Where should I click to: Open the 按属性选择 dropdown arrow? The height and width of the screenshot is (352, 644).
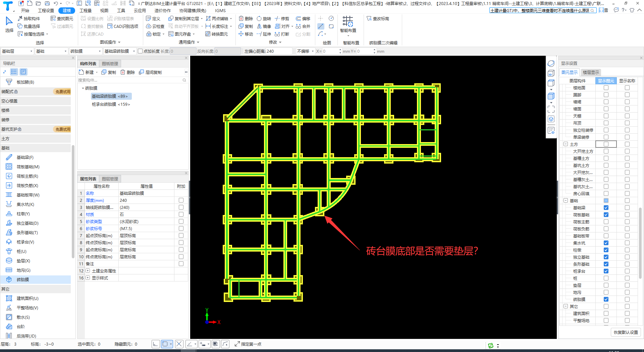[47, 34]
